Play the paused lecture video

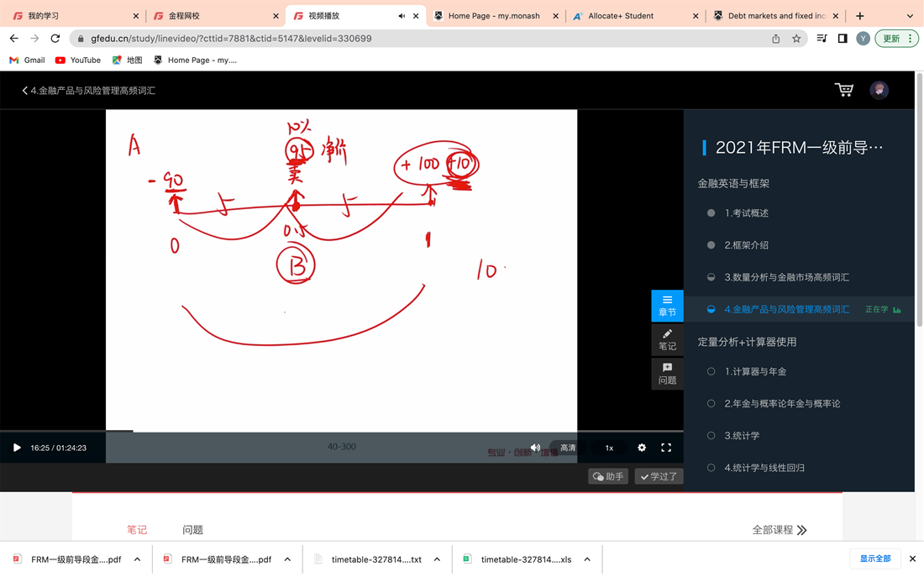[x=17, y=448]
